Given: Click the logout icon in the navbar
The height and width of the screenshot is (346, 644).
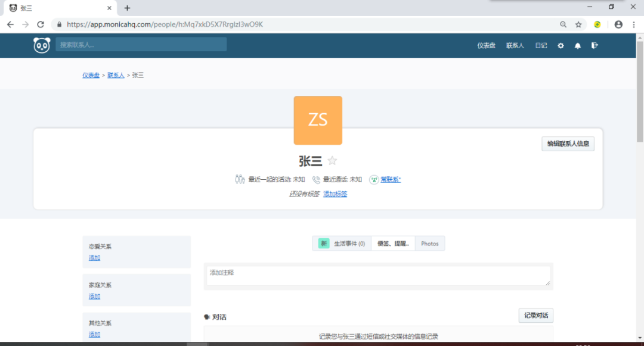Looking at the screenshot, I should pos(595,45).
